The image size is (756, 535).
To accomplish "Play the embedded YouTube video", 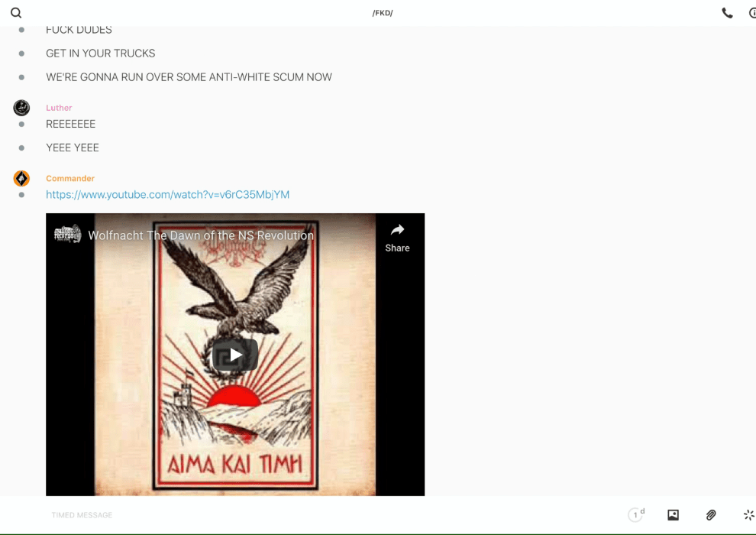I will click(235, 355).
